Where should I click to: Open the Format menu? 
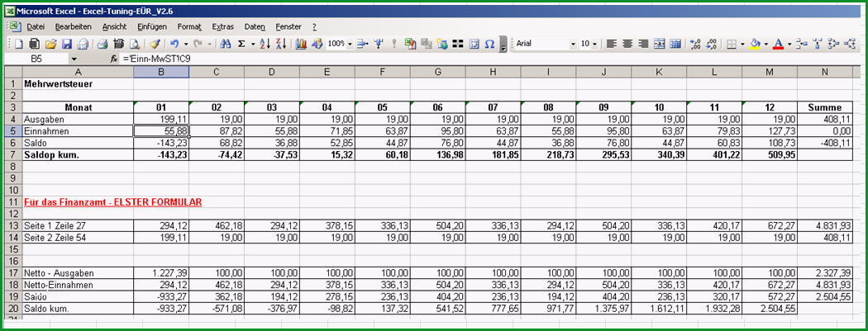(x=189, y=26)
